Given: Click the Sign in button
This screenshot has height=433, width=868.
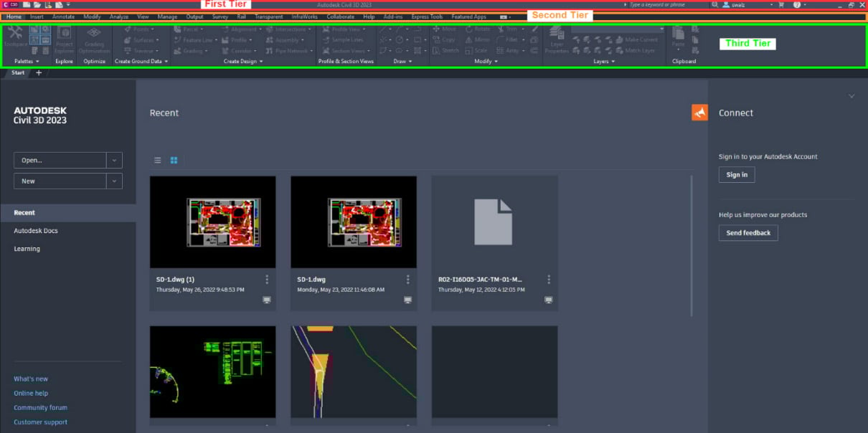Looking at the screenshot, I should [737, 175].
